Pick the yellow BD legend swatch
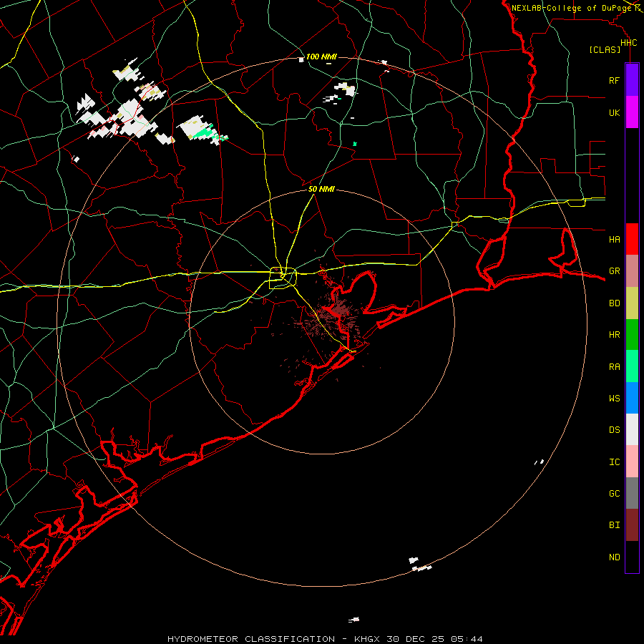The height and width of the screenshot is (644, 644). click(x=632, y=303)
